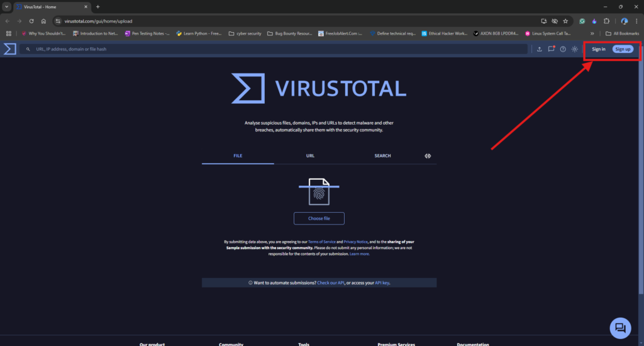Open a new browser tab
This screenshot has width=644, height=346.
pos(97,6)
